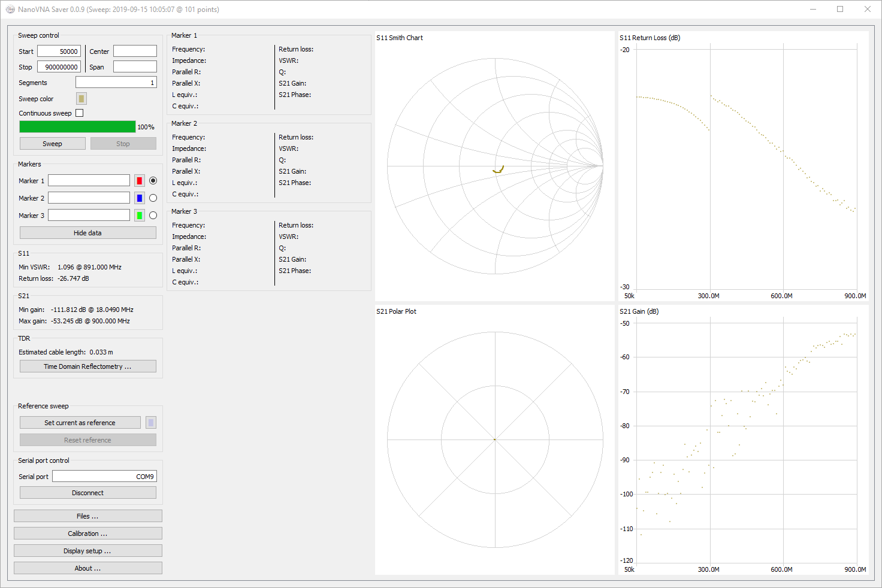
Task: Enable the Continuous sweep checkbox
Action: click(80, 113)
